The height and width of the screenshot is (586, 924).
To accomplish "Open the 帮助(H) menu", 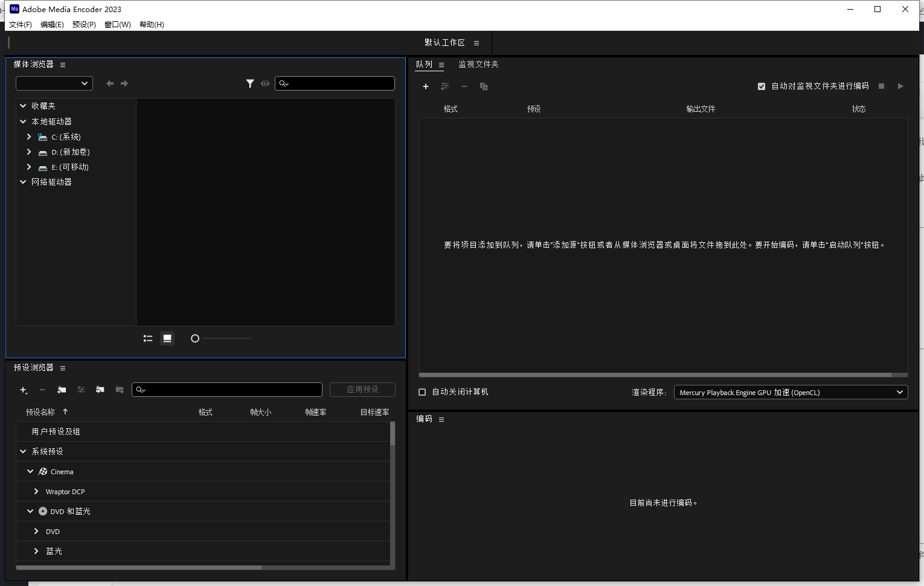I will click(152, 25).
